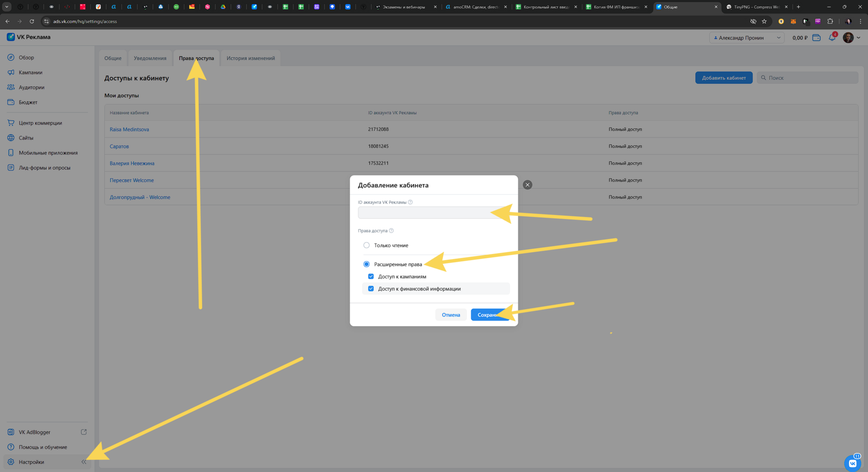868x472 pixels.
Task: Open the Валерия Невежина cabinet link
Action: pos(132,163)
